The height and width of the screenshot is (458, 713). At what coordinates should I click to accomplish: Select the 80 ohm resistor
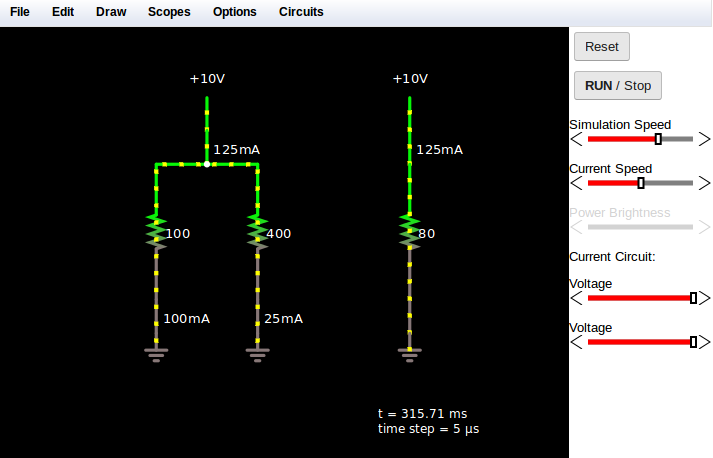(410, 233)
